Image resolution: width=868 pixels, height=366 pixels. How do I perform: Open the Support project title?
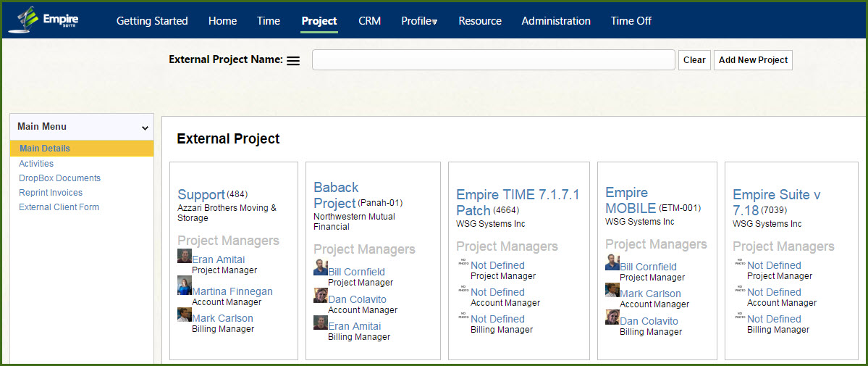(x=201, y=195)
